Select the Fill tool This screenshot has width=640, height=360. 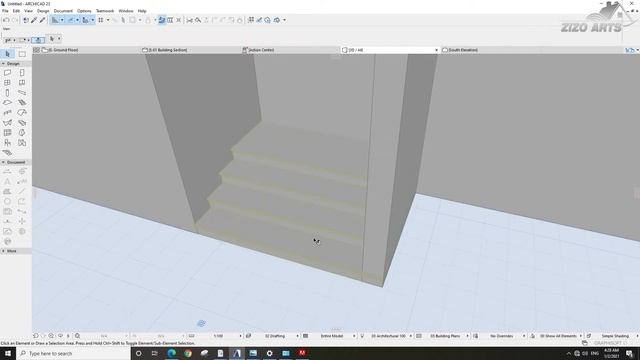click(7, 191)
